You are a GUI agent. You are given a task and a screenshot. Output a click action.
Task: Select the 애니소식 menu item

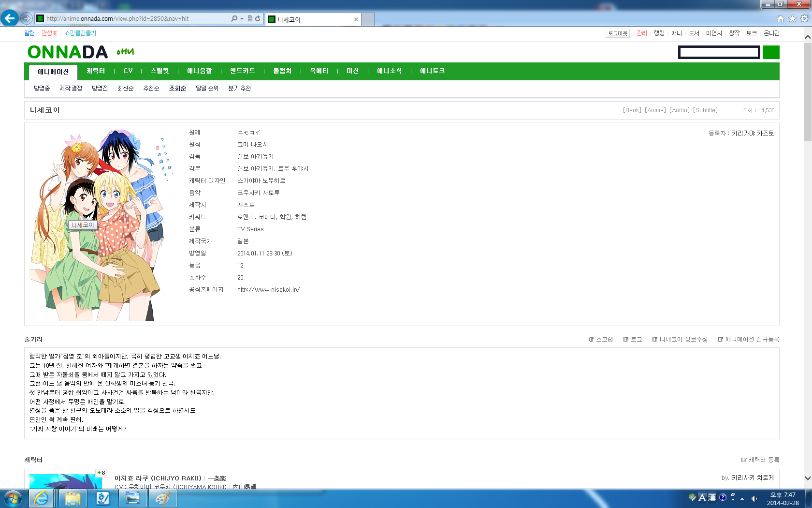389,71
